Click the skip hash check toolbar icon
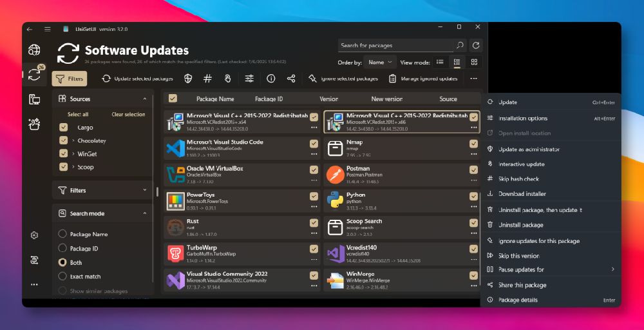Screen dimensions: 644x330 pyautogui.click(x=207, y=79)
